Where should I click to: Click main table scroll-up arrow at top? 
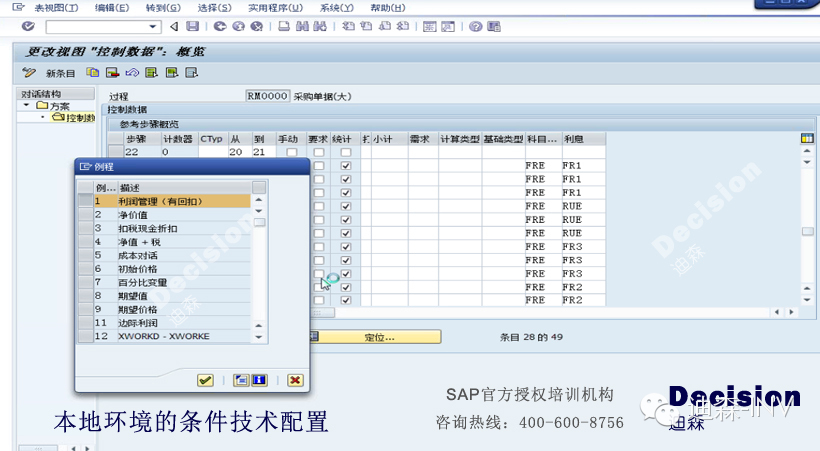[x=807, y=151]
